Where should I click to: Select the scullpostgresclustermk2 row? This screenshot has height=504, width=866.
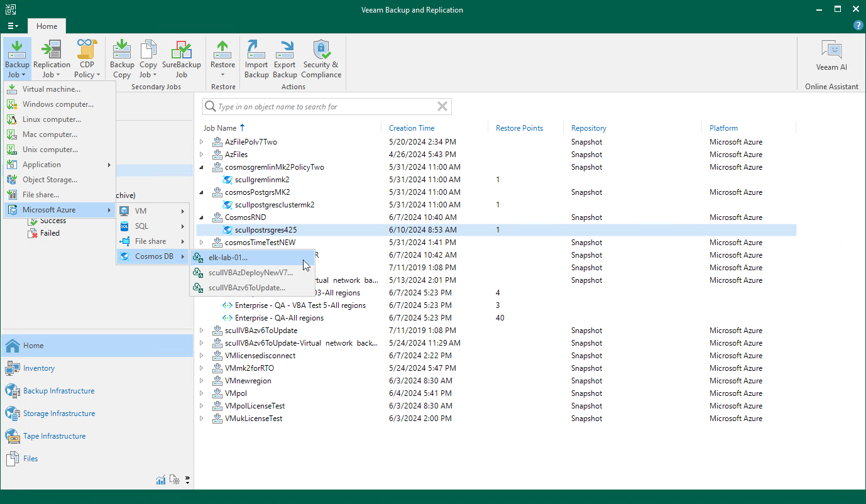tap(496, 205)
